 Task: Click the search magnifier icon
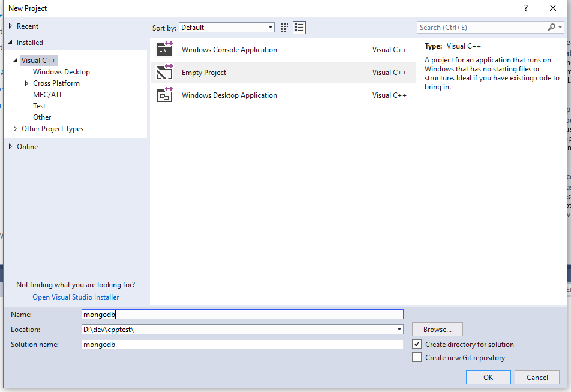[551, 28]
